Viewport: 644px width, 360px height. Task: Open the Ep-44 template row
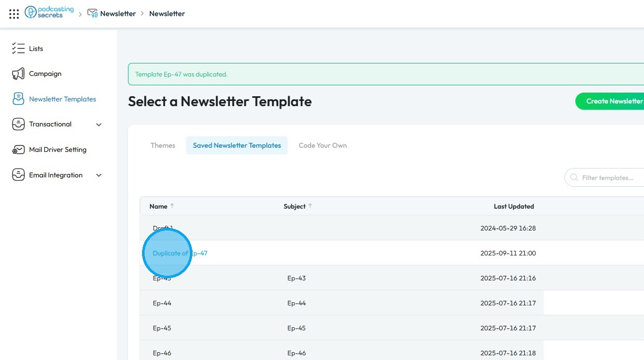[x=162, y=303]
